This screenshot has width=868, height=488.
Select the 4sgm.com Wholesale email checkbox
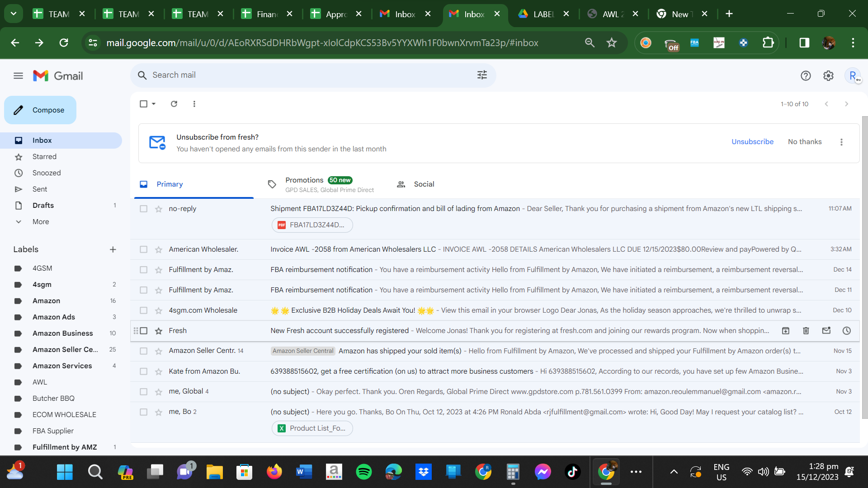pyautogui.click(x=143, y=310)
